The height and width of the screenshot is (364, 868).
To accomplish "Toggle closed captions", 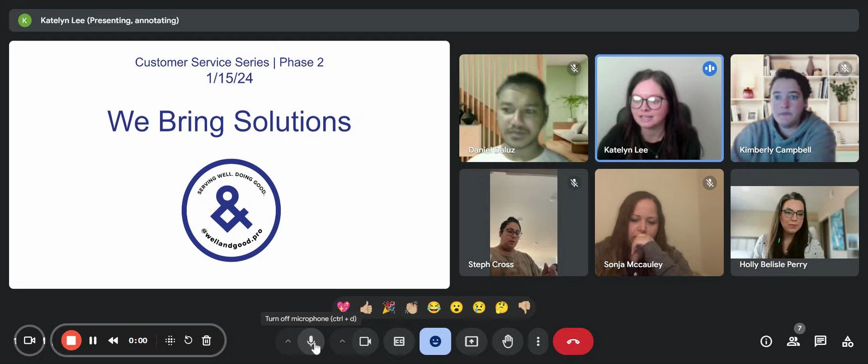I will pyautogui.click(x=399, y=342).
